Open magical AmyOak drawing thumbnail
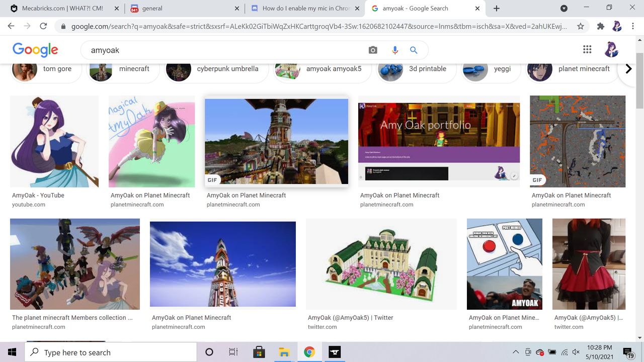The height and width of the screenshot is (362, 644). click(x=151, y=141)
